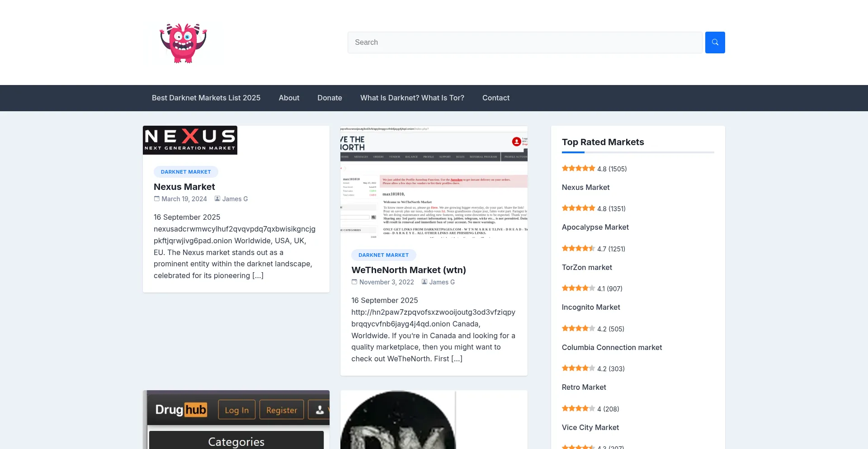Open Retro Market in the sidebar

[x=584, y=388]
